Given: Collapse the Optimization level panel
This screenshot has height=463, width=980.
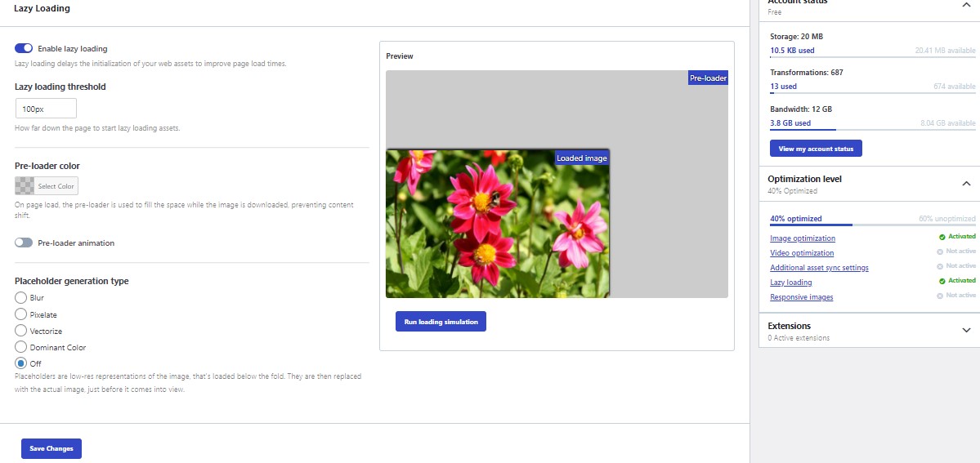Looking at the screenshot, I should tap(966, 184).
